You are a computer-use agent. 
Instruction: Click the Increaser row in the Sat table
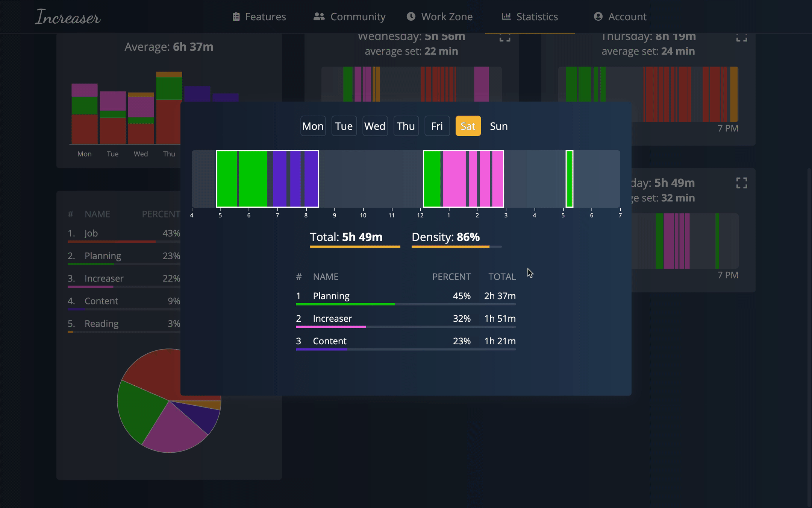tap(406, 320)
